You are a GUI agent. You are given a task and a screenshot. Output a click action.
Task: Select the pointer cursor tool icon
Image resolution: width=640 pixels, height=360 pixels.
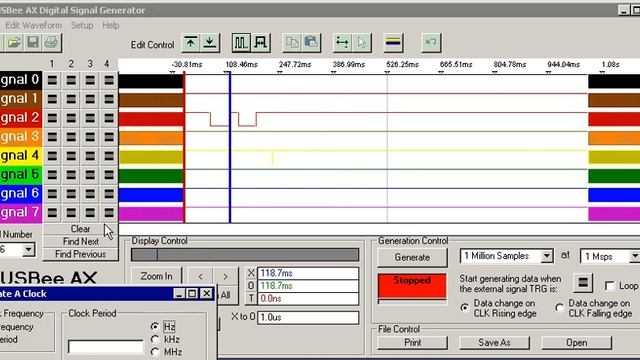click(362, 42)
